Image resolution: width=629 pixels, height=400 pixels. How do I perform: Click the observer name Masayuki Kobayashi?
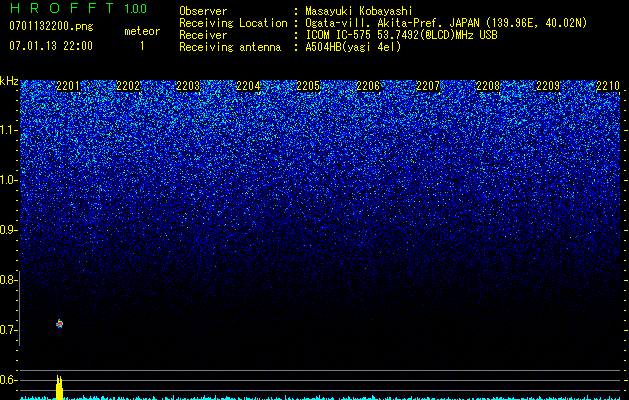pos(359,11)
